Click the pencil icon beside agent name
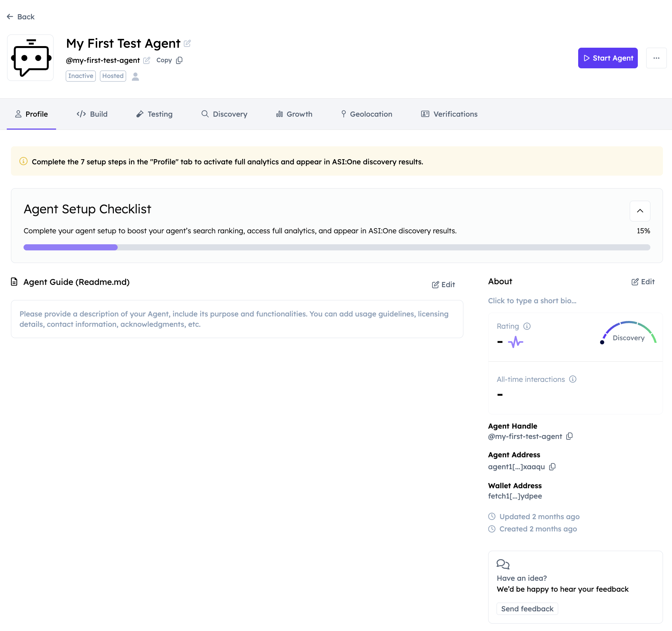Screen dimensions: 672x631 pos(187,43)
